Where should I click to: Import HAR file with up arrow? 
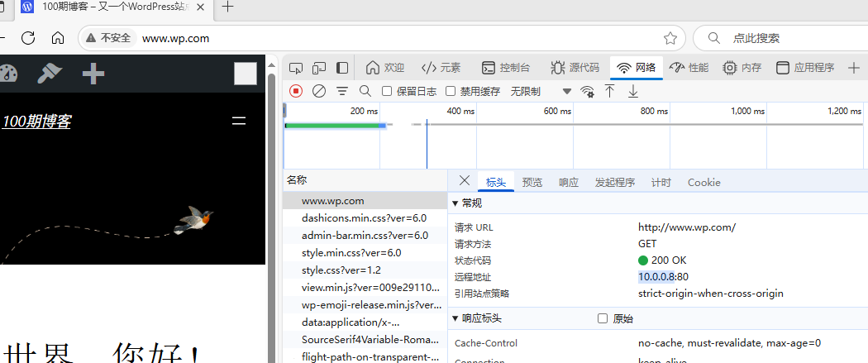coord(609,91)
